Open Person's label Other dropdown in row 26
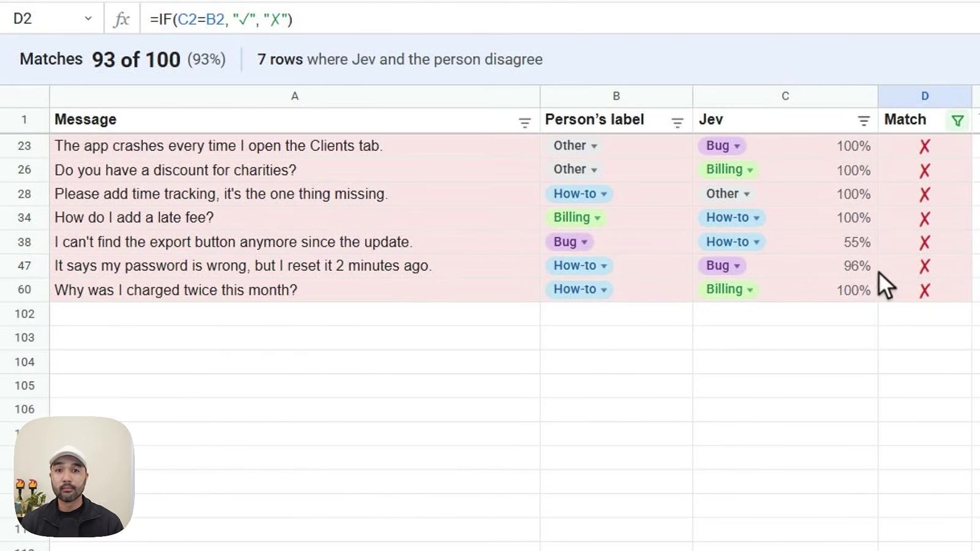This screenshot has height=551, width=980. pyautogui.click(x=575, y=170)
